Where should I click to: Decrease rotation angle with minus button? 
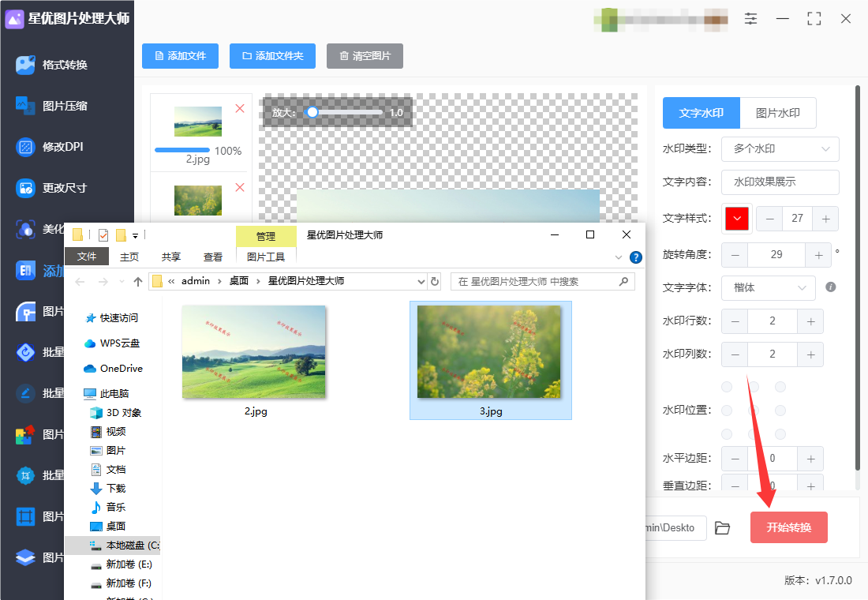coord(735,255)
